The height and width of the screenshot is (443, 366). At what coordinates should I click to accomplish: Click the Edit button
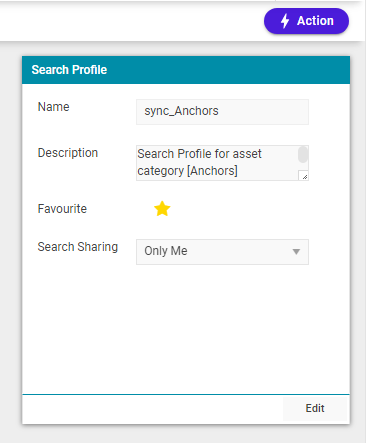pyautogui.click(x=315, y=408)
